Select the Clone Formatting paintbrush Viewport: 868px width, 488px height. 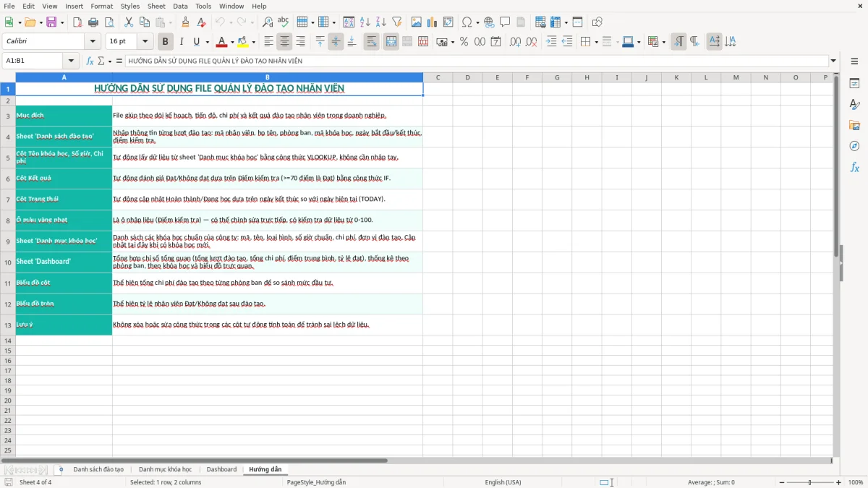[x=186, y=22]
